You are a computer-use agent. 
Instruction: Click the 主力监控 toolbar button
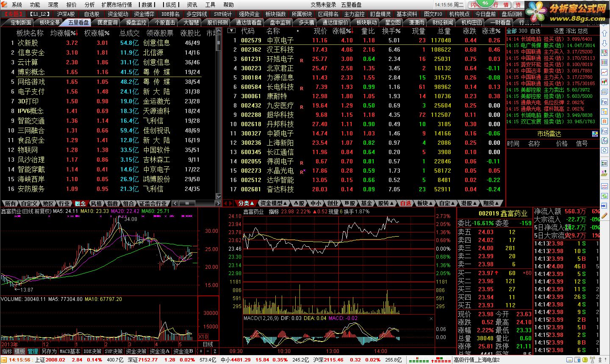[354, 14]
